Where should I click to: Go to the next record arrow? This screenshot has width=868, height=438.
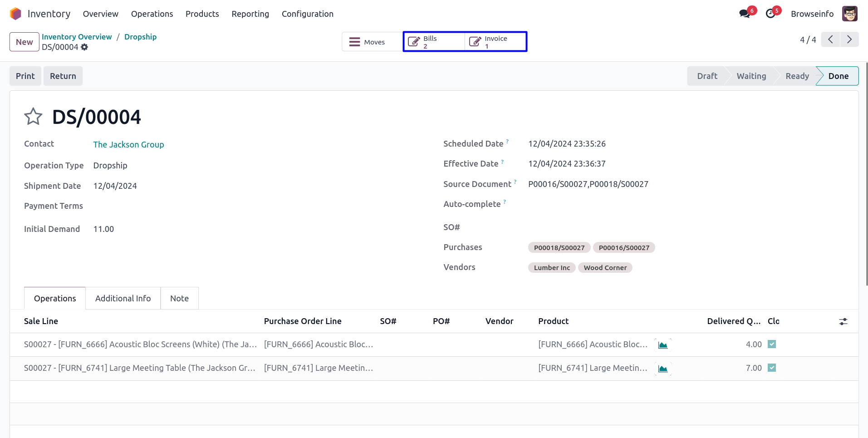(849, 39)
